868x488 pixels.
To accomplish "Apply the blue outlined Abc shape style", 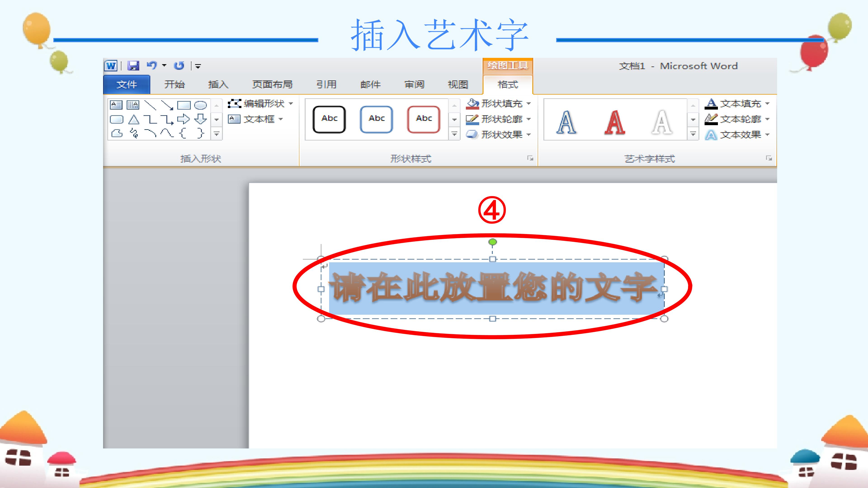I will coord(376,119).
